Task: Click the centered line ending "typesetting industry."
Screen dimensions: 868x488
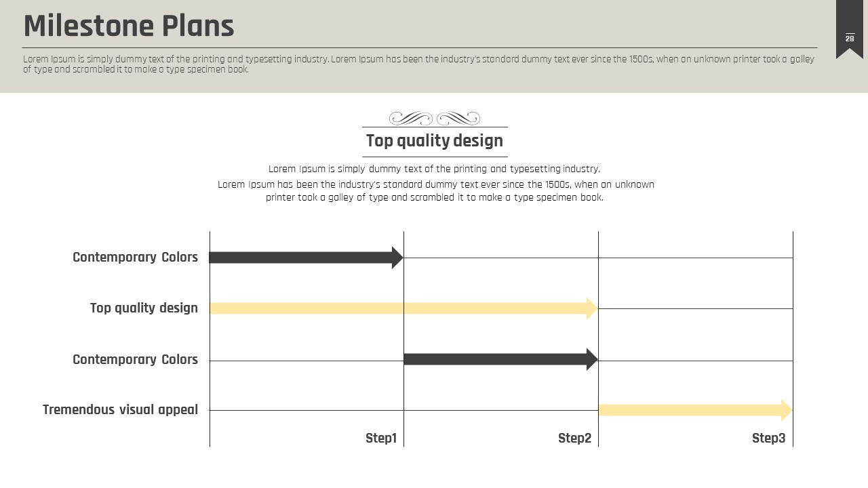Action: click(434, 169)
